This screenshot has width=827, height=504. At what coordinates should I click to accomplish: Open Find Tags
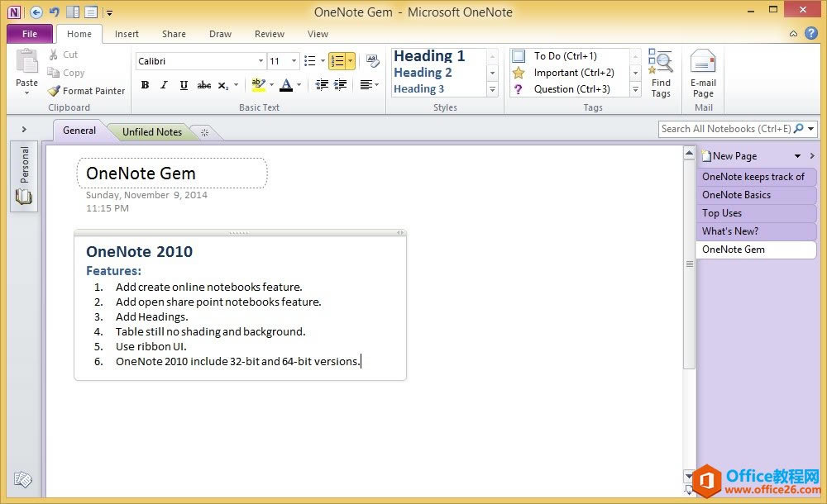tap(661, 73)
